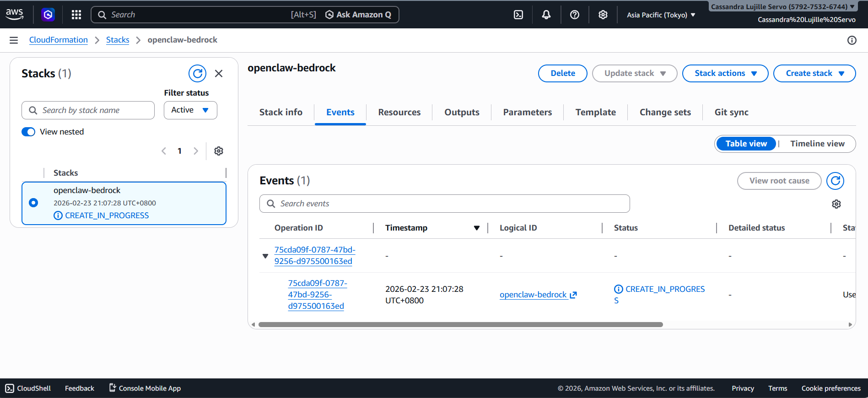Viewport: 868px width, 398px height.
Task: Open the Stack info tab
Action: point(281,112)
